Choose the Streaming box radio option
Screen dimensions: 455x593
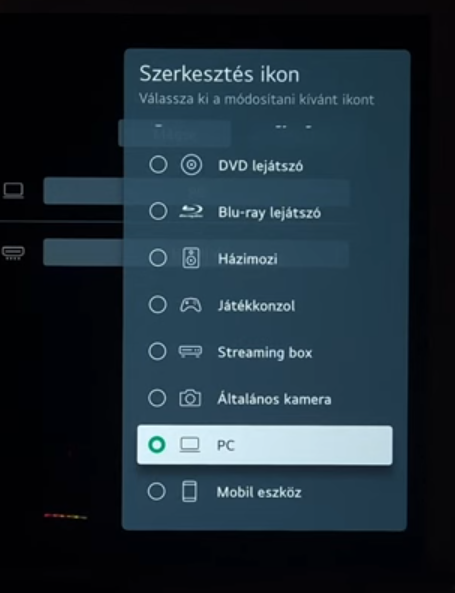pyautogui.click(x=157, y=351)
